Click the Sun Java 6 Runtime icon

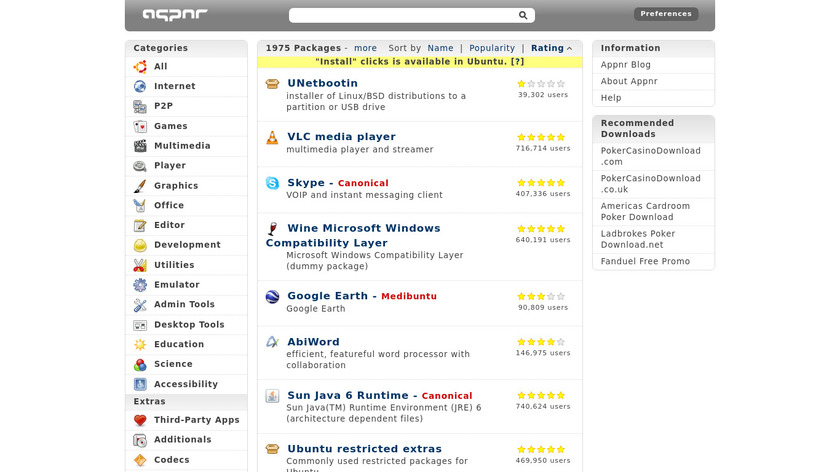point(272,396)
